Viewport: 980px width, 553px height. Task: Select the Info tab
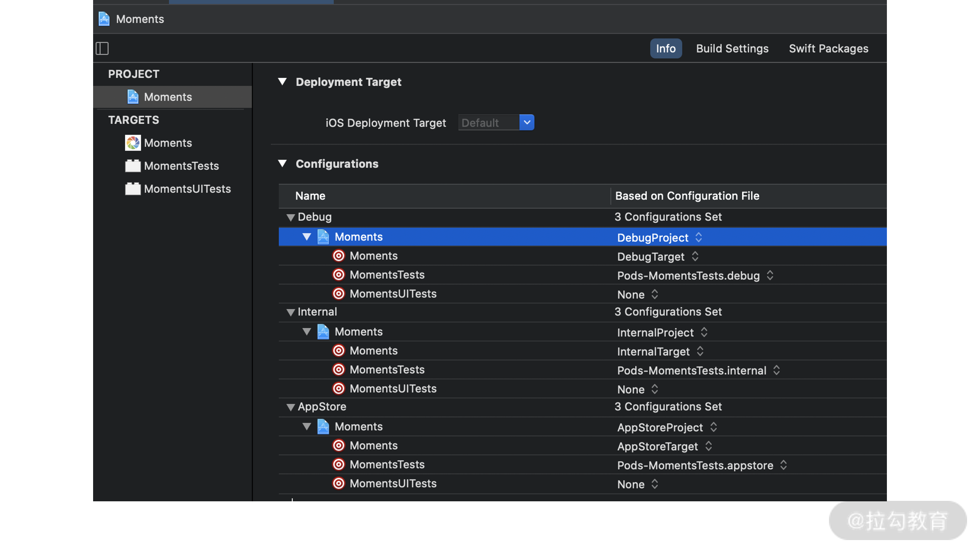(x=666, y=49)
